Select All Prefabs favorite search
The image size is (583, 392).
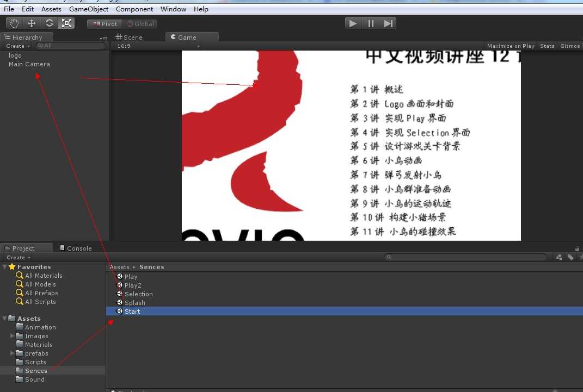(x=41, y=293)
